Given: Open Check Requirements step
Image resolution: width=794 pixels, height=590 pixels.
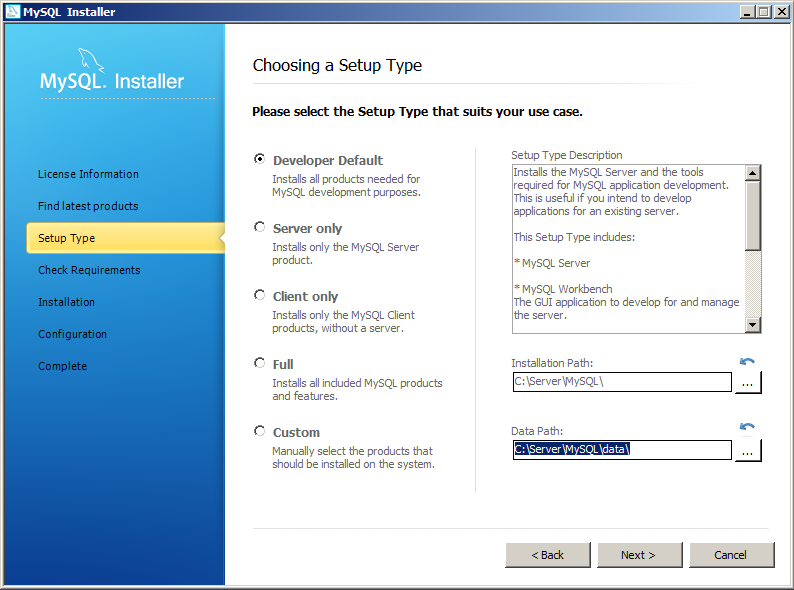Looking at the screenshot, I should point(89,270).
